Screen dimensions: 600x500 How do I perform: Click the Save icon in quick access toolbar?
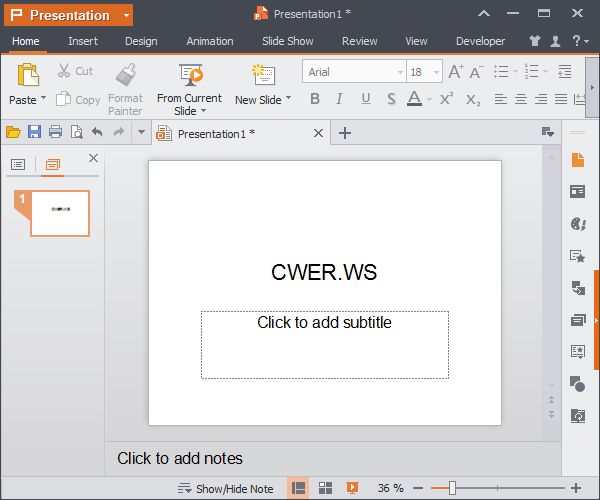34,133
